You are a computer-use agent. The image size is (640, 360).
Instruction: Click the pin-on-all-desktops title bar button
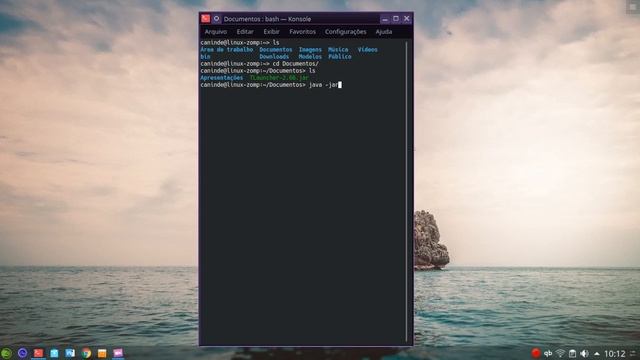tap(217, 18)
